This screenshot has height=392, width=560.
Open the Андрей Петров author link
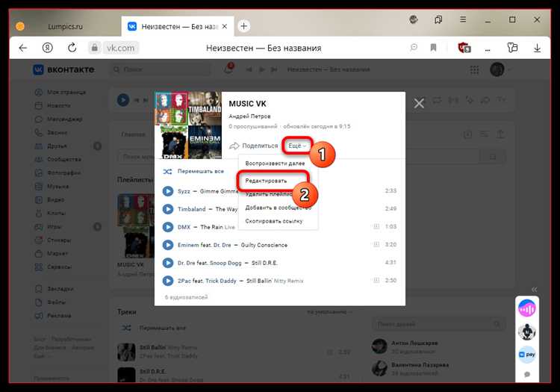[249, 116]
